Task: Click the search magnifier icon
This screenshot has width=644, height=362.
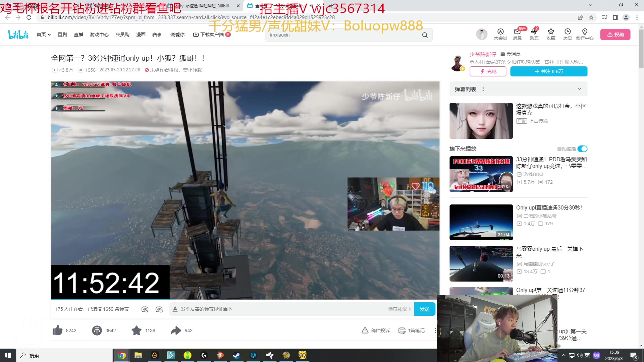Action: [x=425, y=35]
